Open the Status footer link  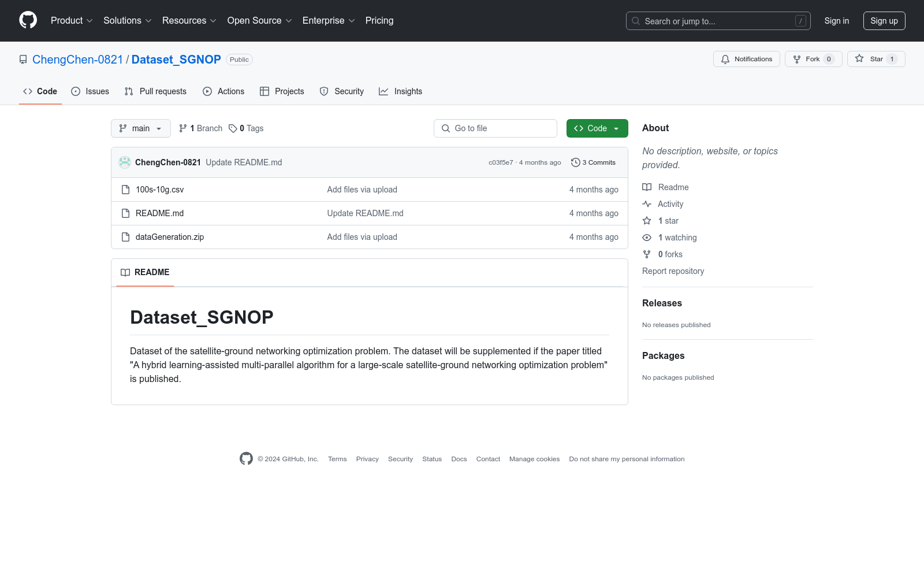coord(432,459)
